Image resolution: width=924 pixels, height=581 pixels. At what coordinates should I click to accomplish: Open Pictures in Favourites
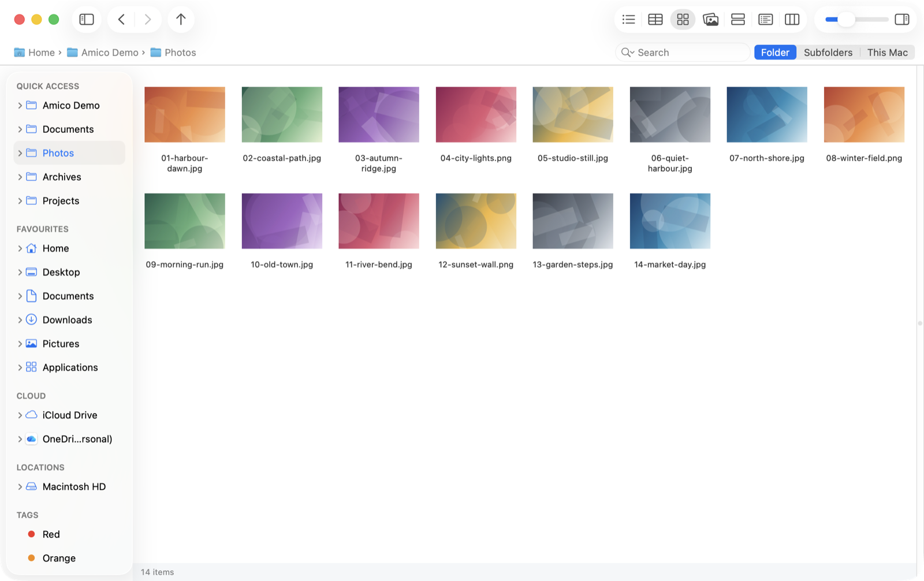click(69, 344)
